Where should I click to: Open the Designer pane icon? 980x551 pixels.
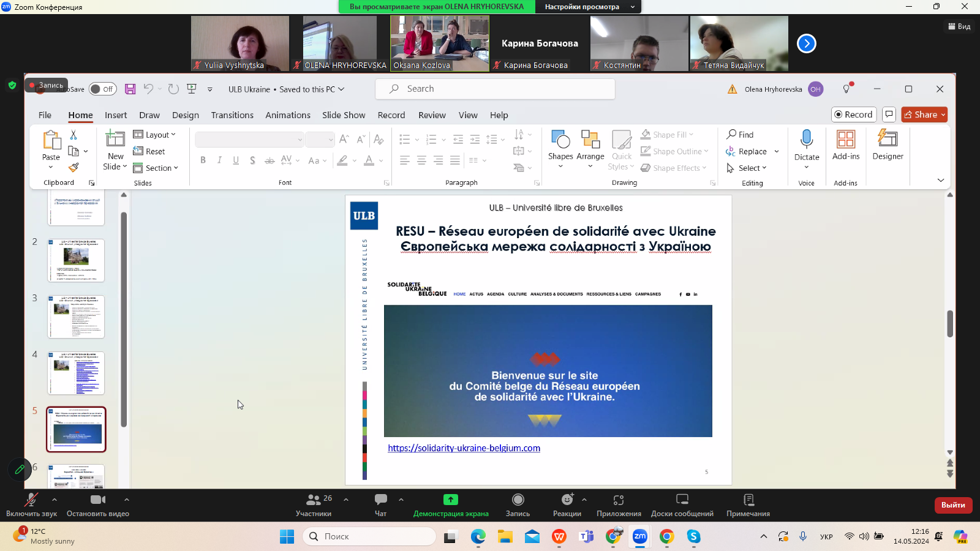tap(888, 140)
